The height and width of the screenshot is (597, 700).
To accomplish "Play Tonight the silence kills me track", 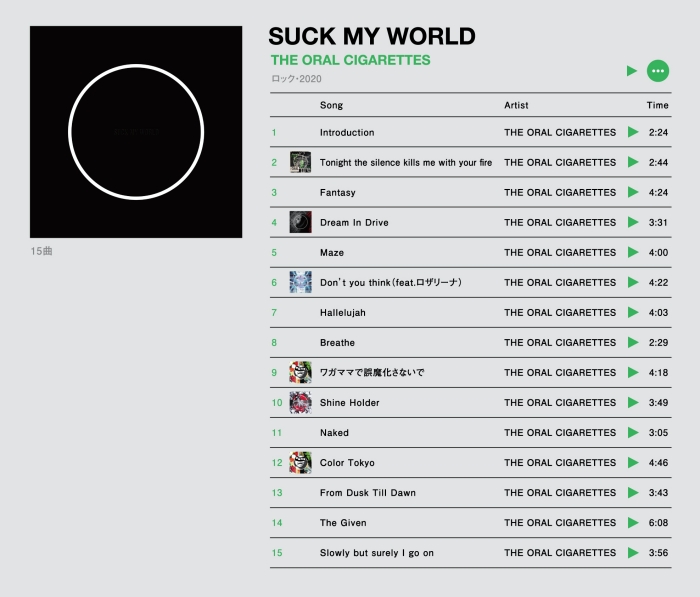I will point(633,162).
